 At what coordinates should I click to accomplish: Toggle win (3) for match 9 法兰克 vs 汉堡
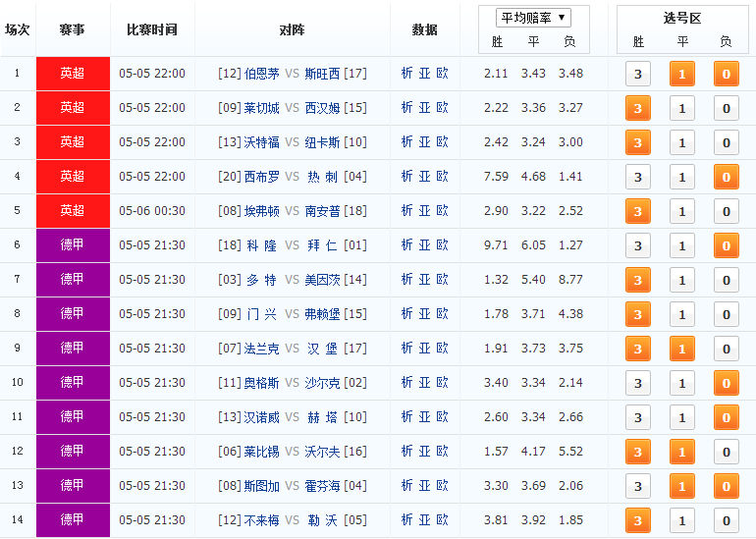point(638,349)
